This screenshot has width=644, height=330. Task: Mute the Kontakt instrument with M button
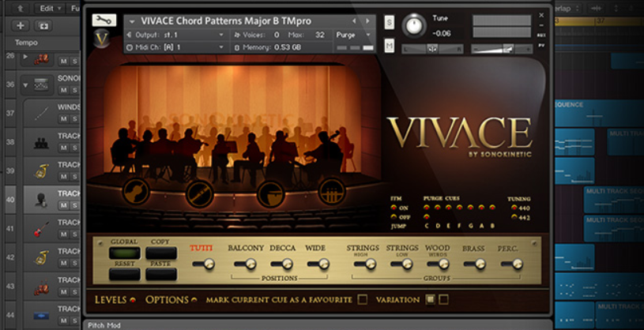coord(389,45)
